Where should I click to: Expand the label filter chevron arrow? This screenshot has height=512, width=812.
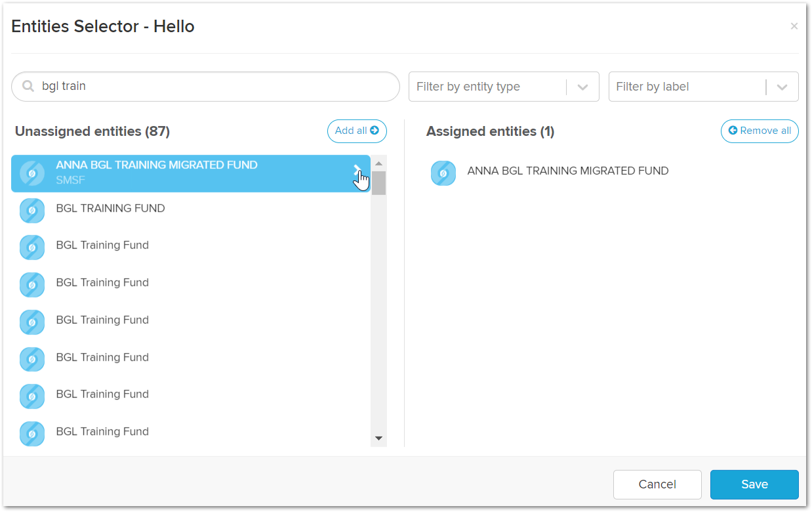pos(782,87)
